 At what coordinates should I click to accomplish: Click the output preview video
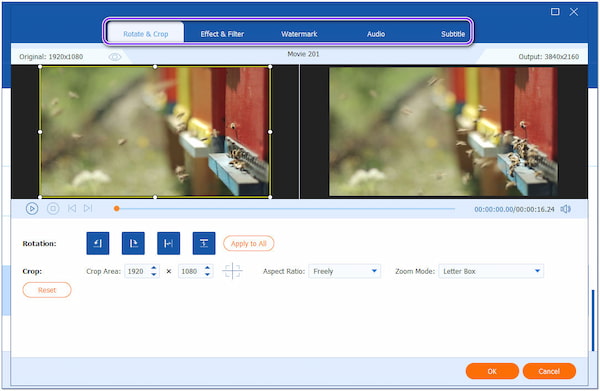[443, 132]
